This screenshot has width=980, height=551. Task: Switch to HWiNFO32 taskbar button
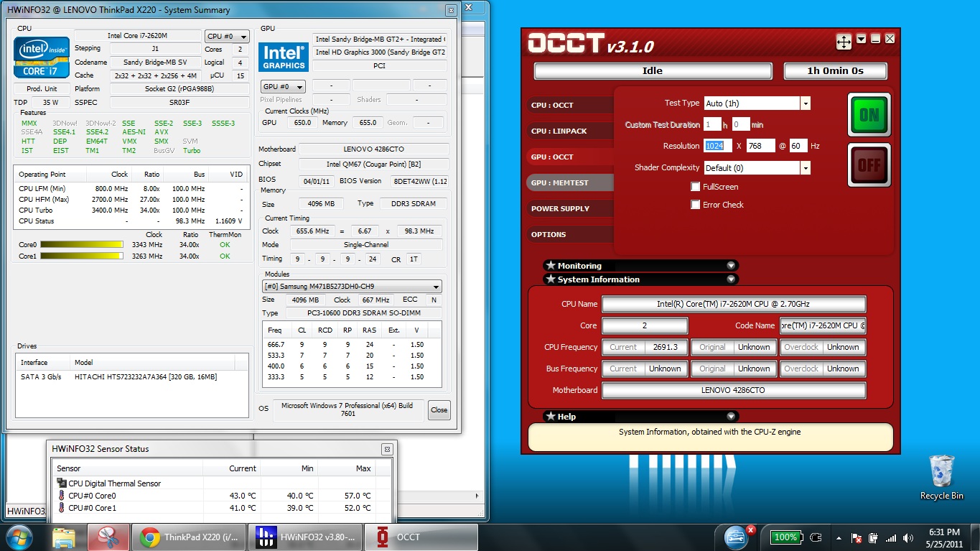(305, 537)
